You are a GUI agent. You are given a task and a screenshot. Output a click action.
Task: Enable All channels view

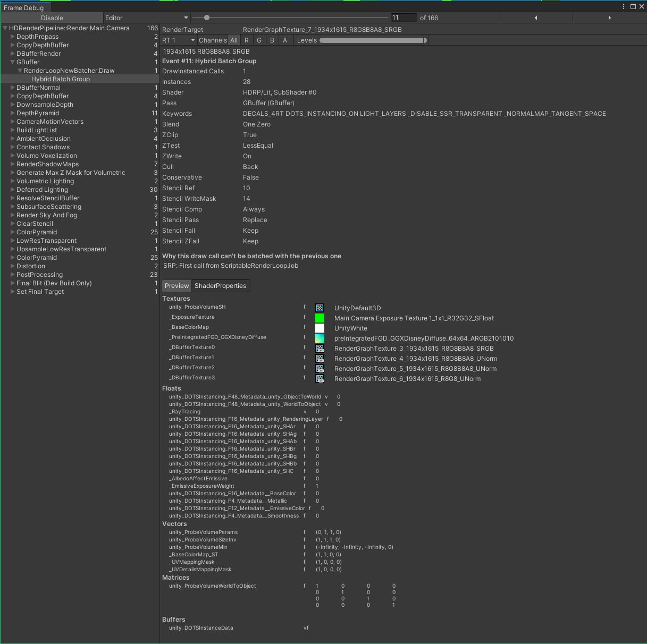[234, 40]
